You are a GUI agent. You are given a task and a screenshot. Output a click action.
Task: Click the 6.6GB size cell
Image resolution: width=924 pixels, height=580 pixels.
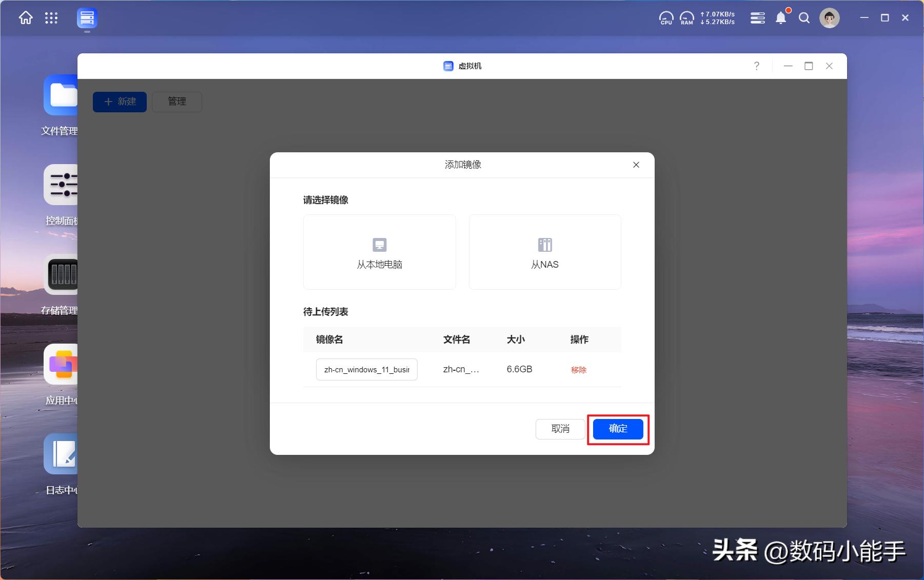click(x=519, y=369)
